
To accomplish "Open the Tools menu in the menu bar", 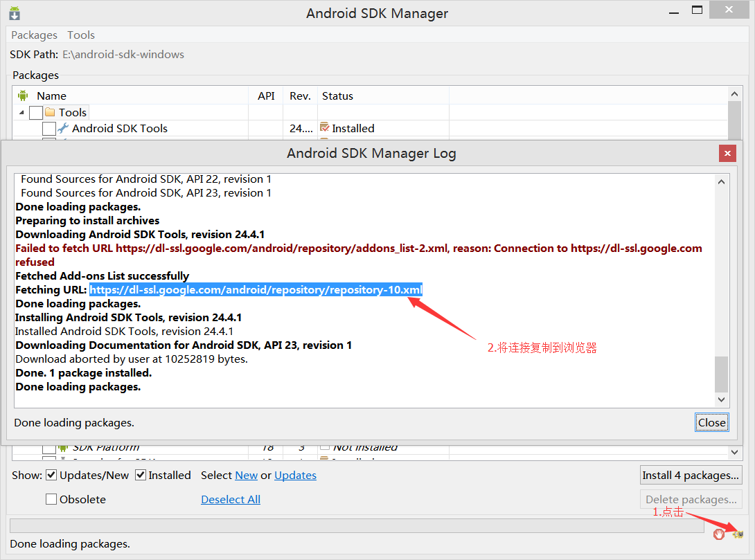I will 81,35.
